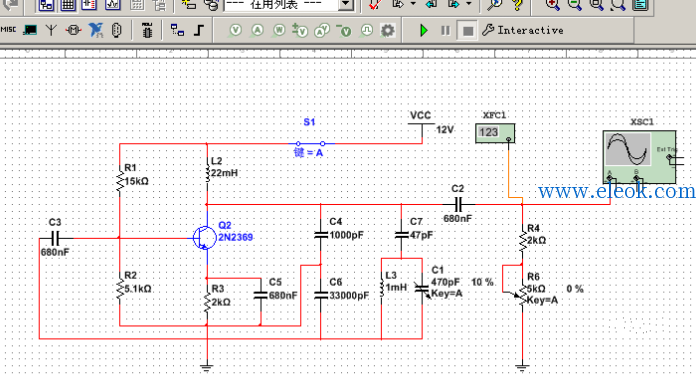Open probe settings gear icon

pyautogui.click(x=388, y=30)
